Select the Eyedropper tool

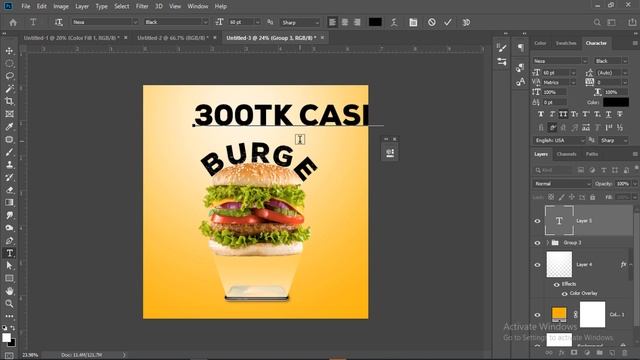pyautogui.click(x=9, y=127)
